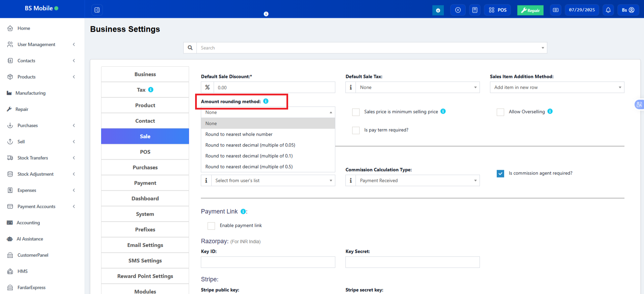
Task: Click the cash register money icon
Action: pyautogui.click(x=555, y=10)
